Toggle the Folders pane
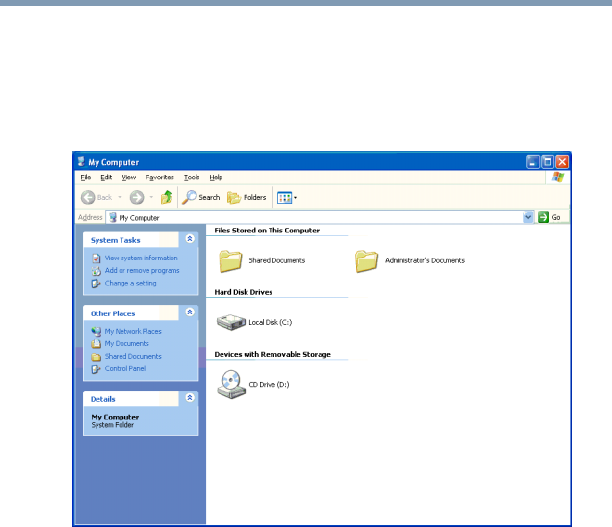 [247, 198]
